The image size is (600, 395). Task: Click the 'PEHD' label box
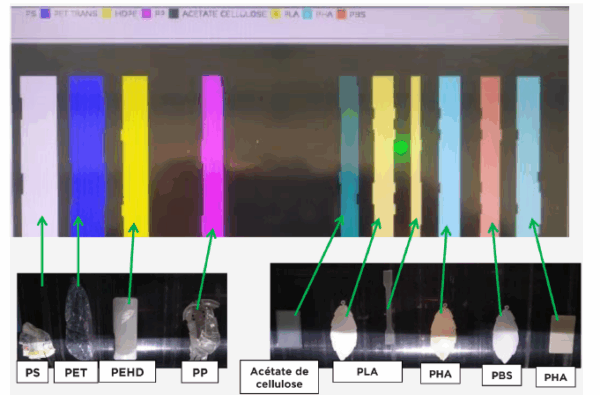pos(127,371)
